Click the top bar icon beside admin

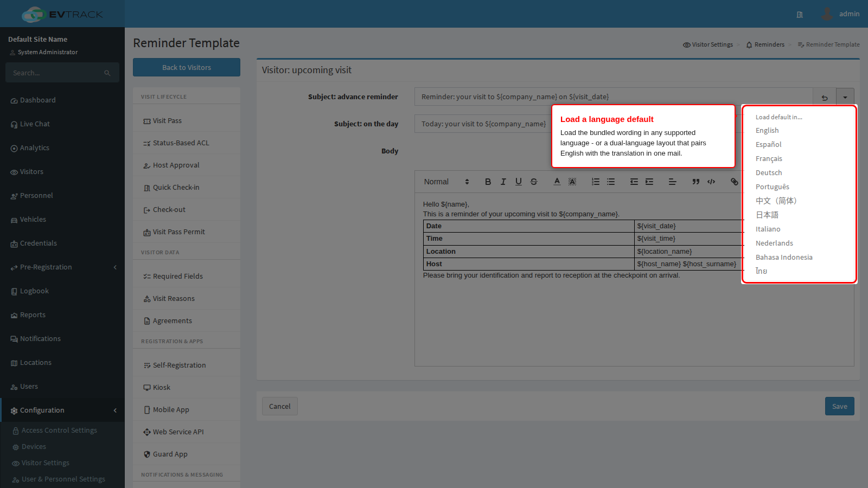[x=800, y=15]
